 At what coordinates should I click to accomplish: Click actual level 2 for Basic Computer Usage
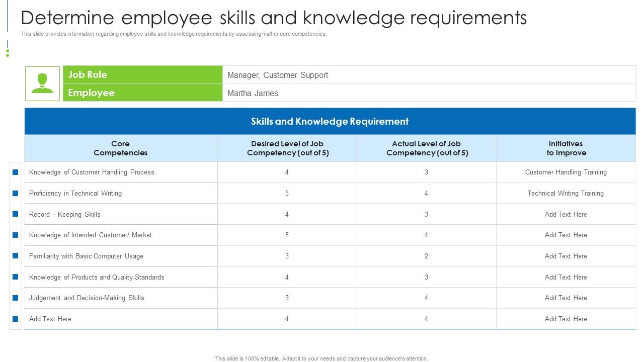pyautogui.click(x=427, y=256)
